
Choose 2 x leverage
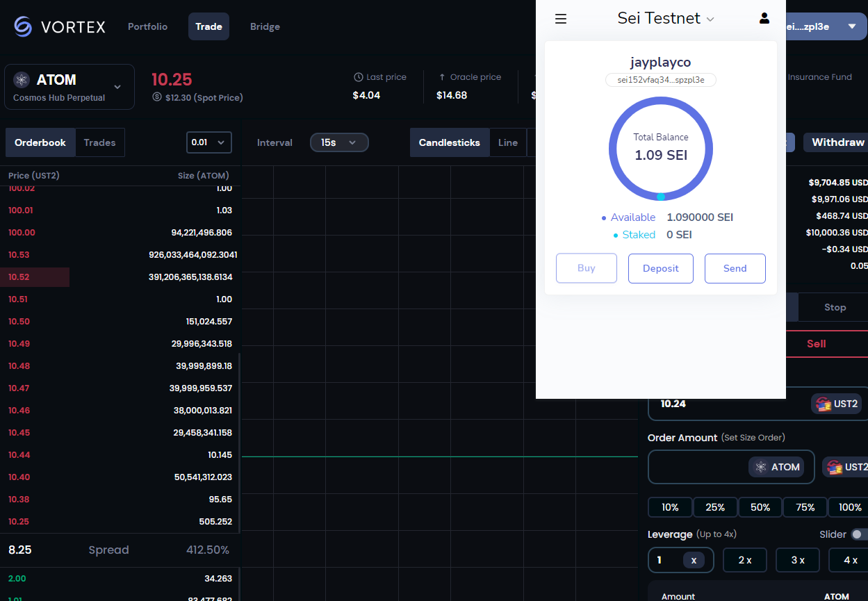[745, 560]
